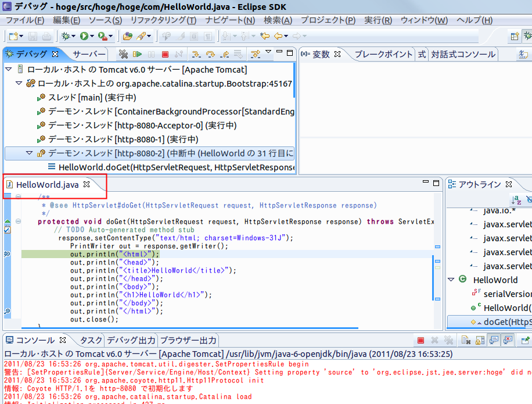
Task: Open the ナビゲート(N) menu
Action: [x=230, y=20]
